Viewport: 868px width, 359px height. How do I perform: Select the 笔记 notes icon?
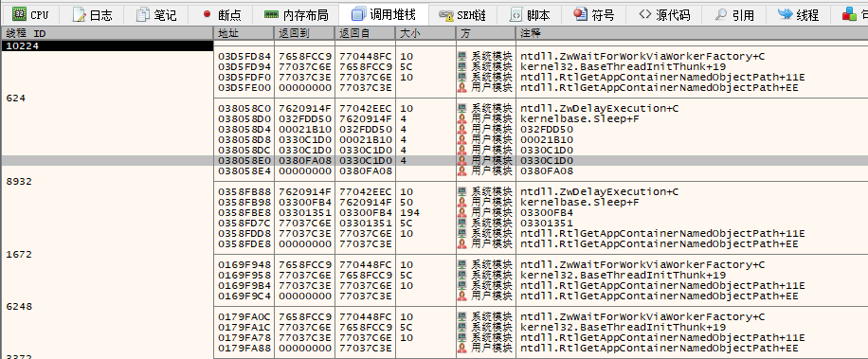[143, 14]
